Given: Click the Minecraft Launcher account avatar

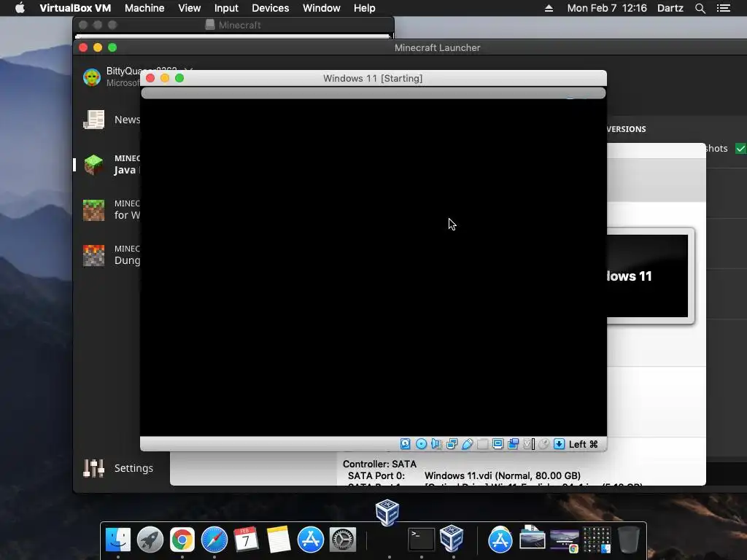Looking at the screenshot, I should pos(91,77).
